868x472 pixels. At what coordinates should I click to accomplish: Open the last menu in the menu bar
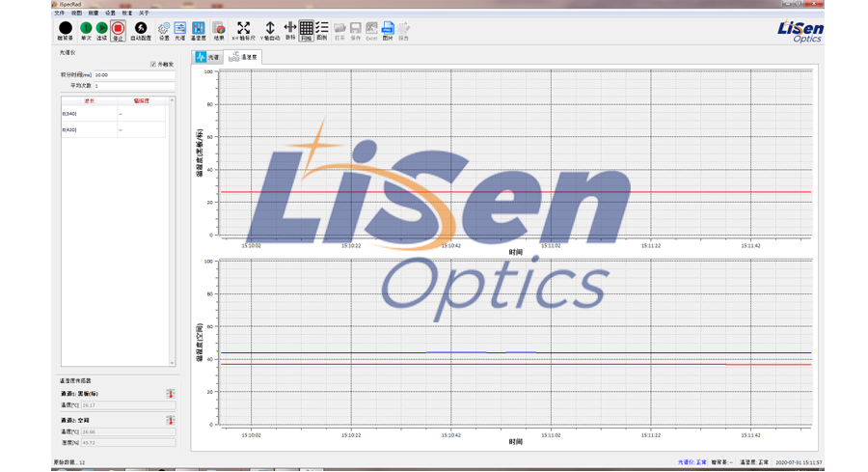pyautogui.click(x=144, y=13)
